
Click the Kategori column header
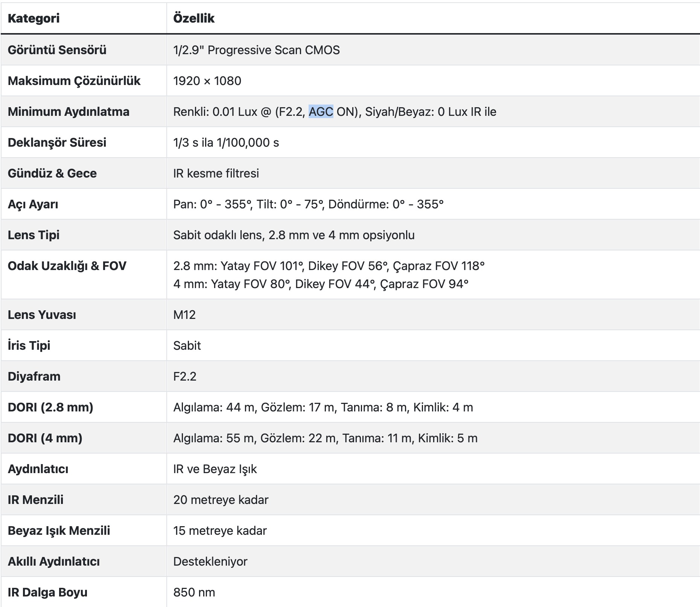click(x=33, y=18)
